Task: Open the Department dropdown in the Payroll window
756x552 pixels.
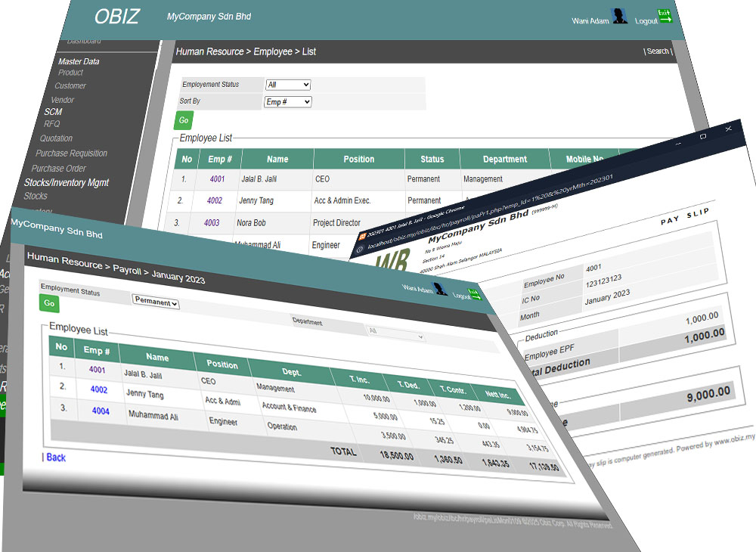Action: 395,333
